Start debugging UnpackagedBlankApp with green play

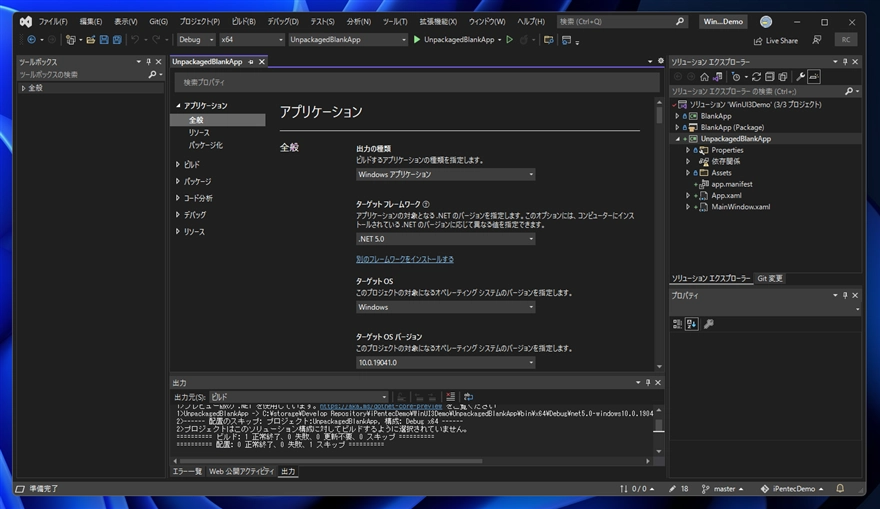[x=417, y=40]
